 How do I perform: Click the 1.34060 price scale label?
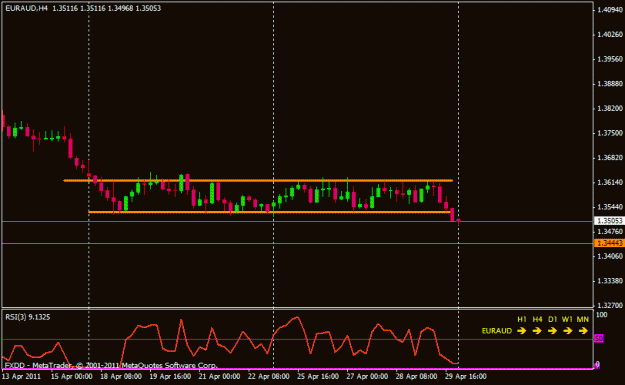pos(610,256)
